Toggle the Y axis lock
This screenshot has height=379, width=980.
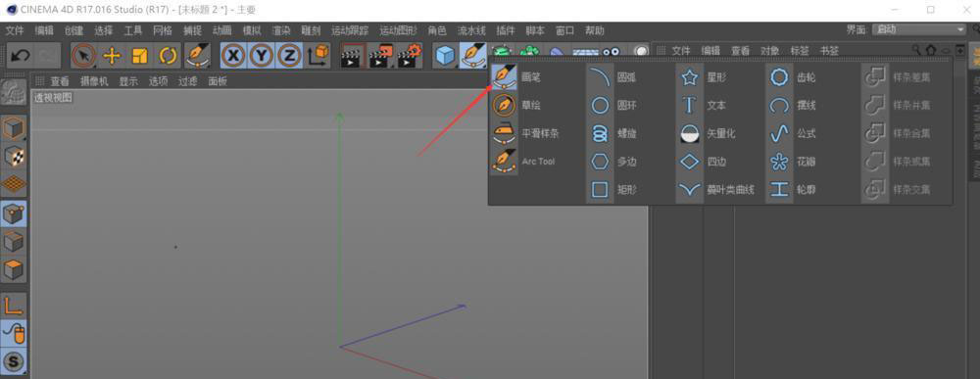[x=262, y=56]
